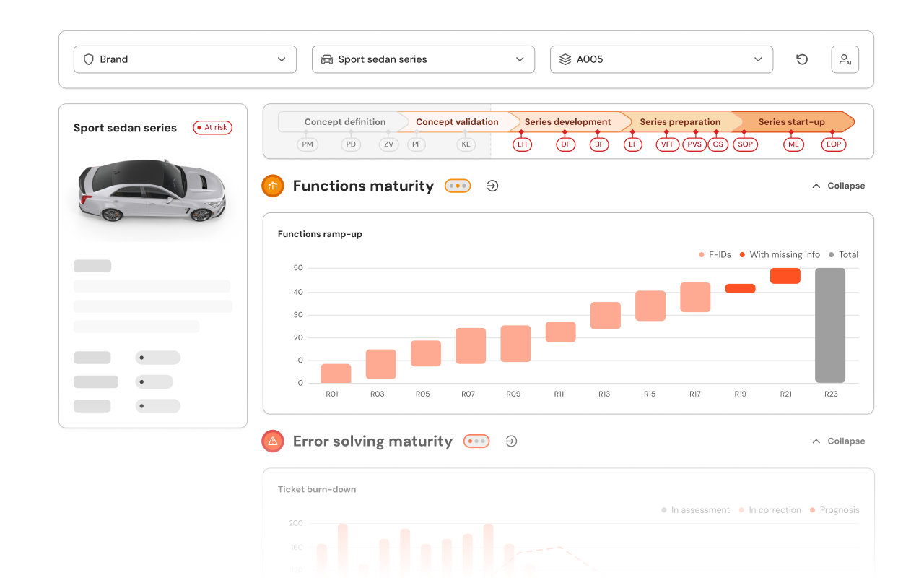924x578 pixels.
Task: Click the BF milestone marker
Action: (599, 144)
